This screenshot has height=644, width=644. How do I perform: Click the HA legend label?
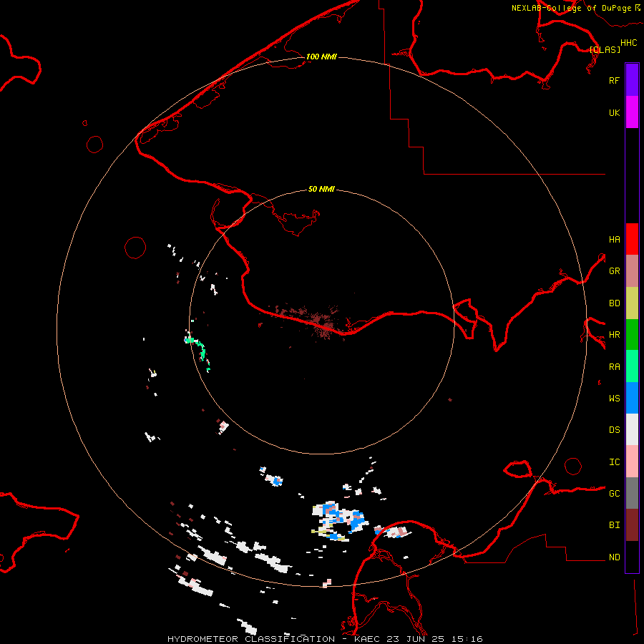pyautogui.click(x=614, y=240)
